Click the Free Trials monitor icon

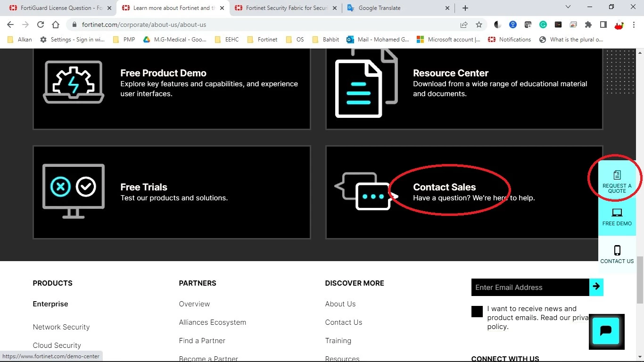click(74, 191)
